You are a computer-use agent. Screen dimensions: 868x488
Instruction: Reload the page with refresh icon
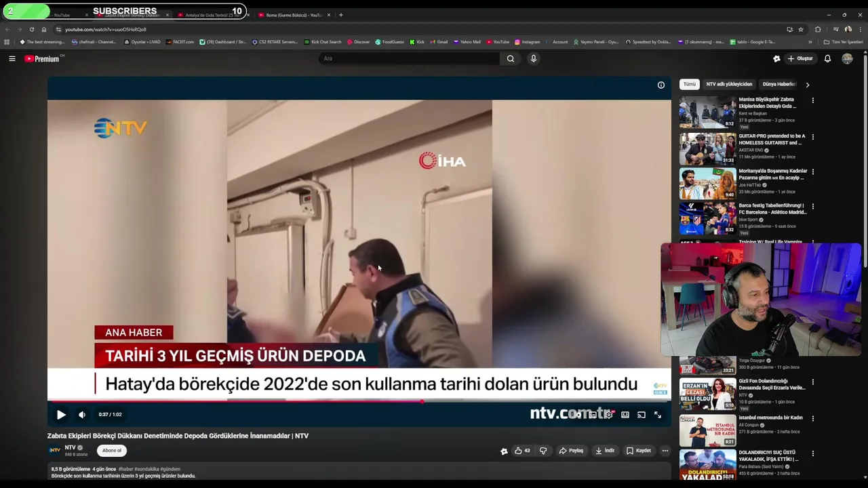click(31, 30)
